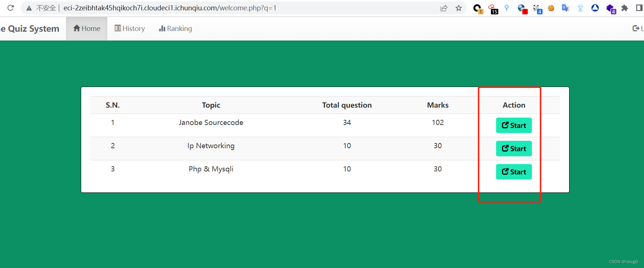This screenshot has height=268, width=644.
Task: Click the not-secure warning triangle icon
Action: [x=29, y=8]
